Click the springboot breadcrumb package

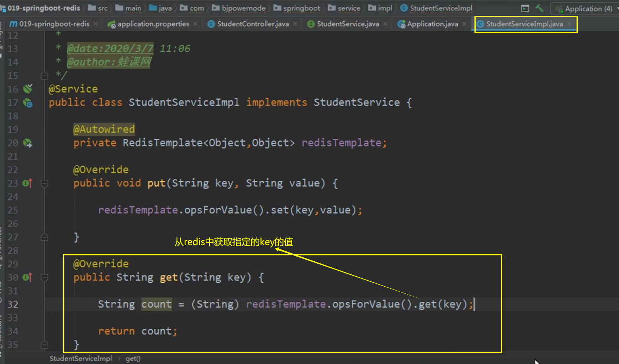pyautogui.click(x=297, y=8)
